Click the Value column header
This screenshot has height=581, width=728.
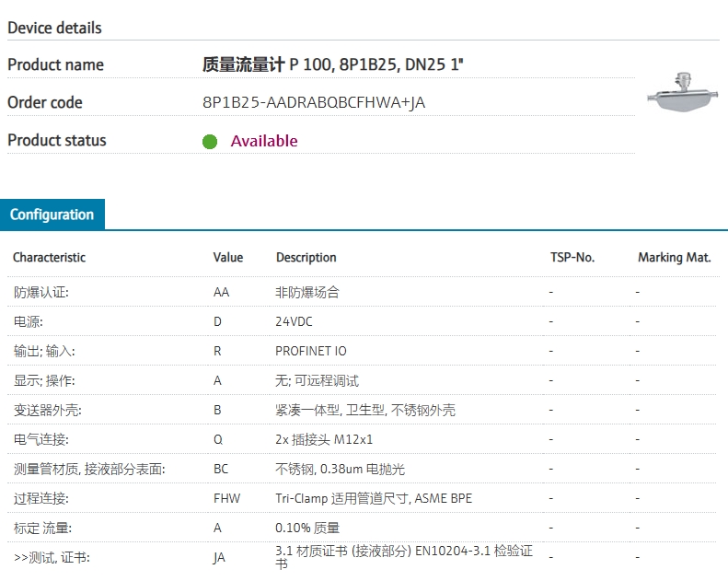[228, 257]
